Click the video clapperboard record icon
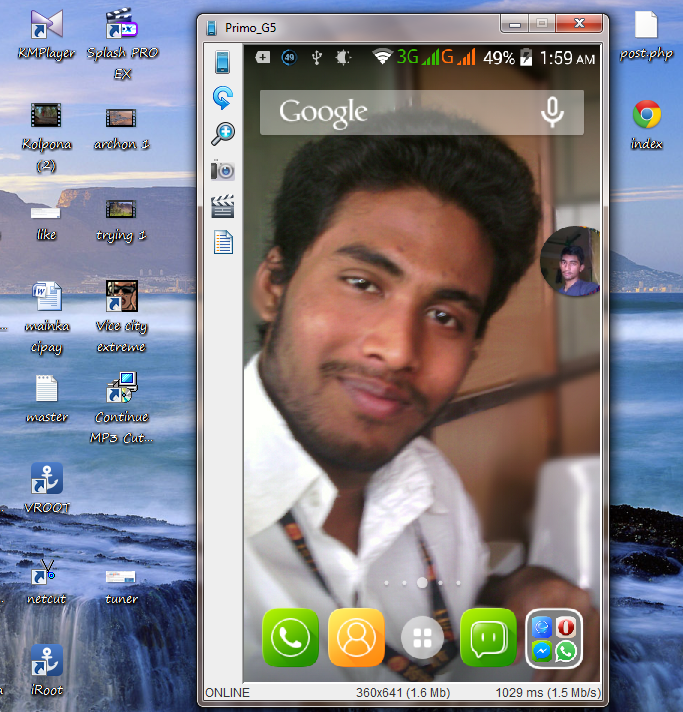This screenshot has height=712, width=683. [x=223, y=206]
